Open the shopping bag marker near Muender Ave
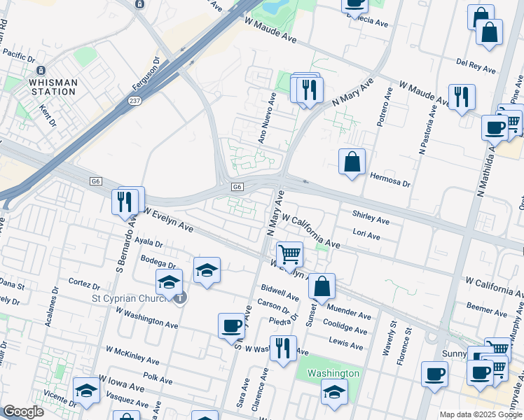The image size is (524, 420). click(x=322, y=286)
